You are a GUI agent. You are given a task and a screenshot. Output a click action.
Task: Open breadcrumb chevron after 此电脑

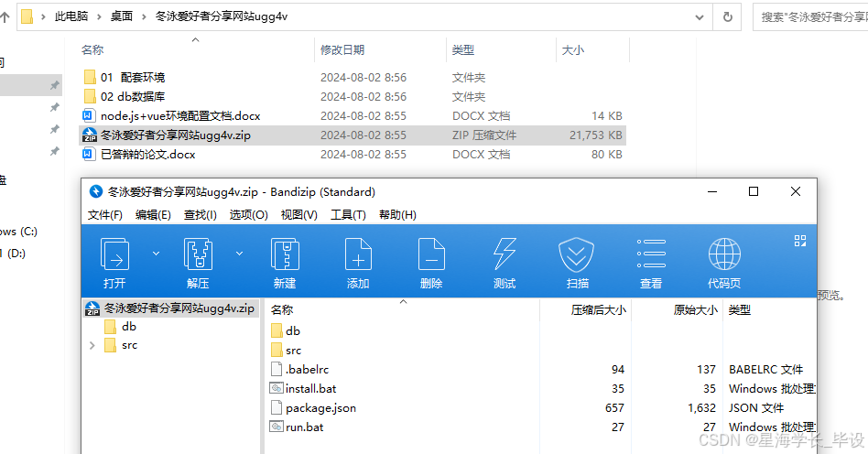click(x=99, y=17)
